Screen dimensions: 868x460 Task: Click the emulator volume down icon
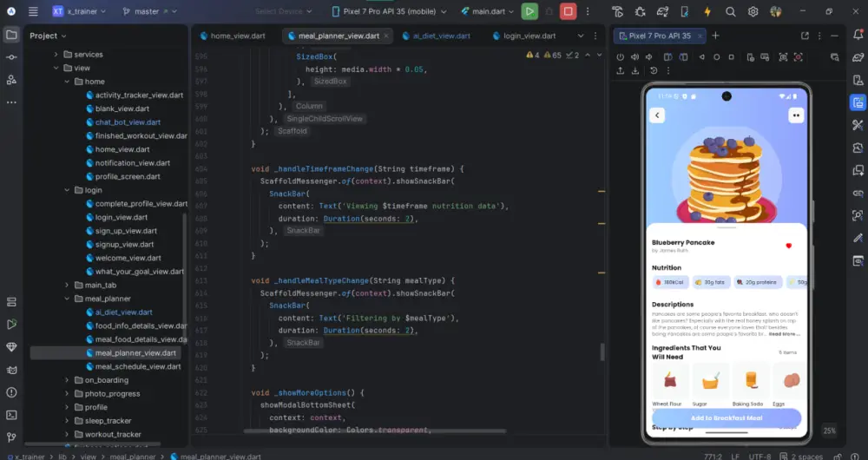(x=648, y=57)
